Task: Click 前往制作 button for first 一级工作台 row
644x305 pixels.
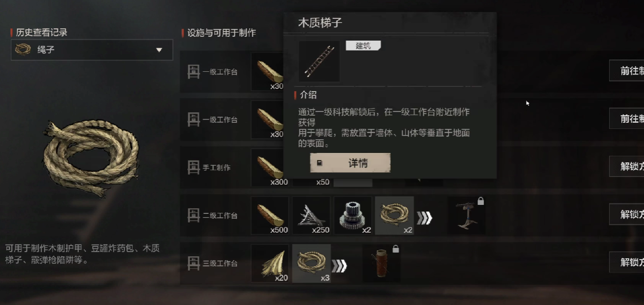Action: [x=627, y=71]
